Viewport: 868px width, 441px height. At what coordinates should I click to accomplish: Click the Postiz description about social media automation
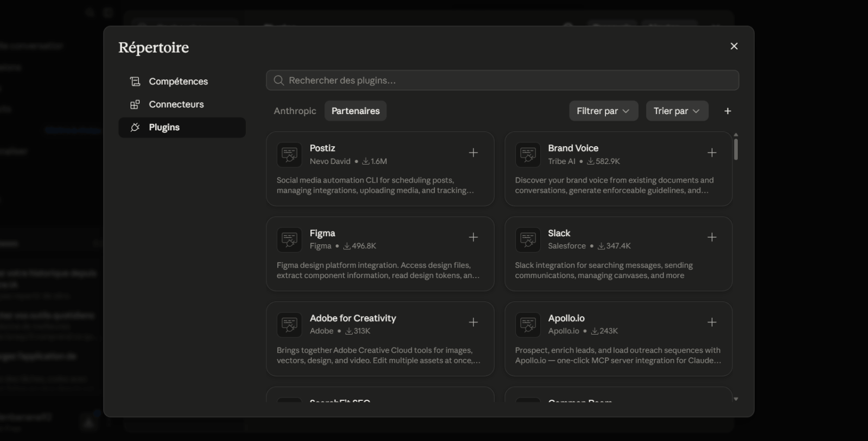[x=375, y=185]
